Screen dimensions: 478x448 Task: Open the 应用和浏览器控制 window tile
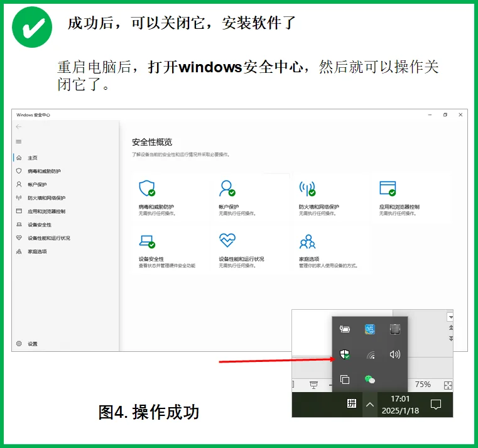coord(412,198)
